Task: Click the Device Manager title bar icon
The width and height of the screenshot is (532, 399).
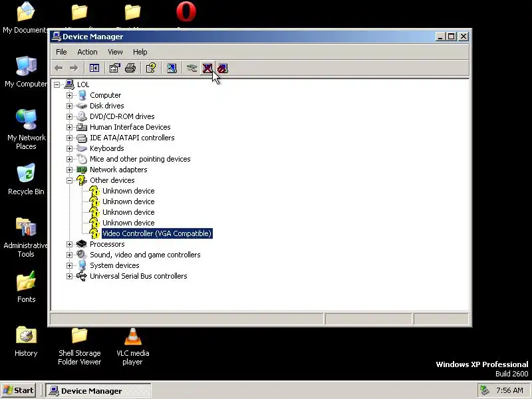Action: point(57,37)
